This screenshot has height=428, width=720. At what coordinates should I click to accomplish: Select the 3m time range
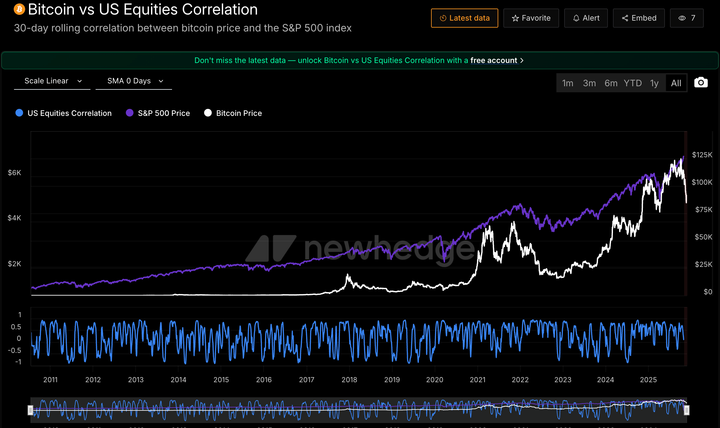point(589,83)
